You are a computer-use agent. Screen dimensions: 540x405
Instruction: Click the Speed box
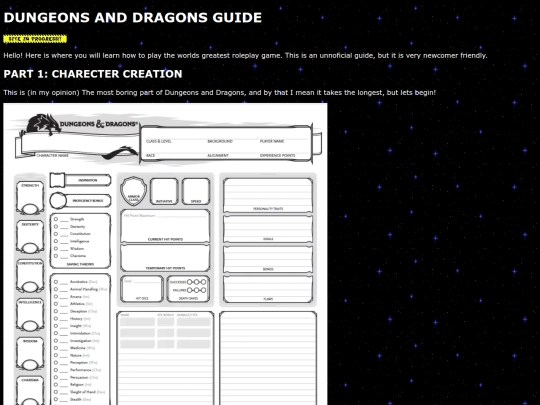pos(196,191)
